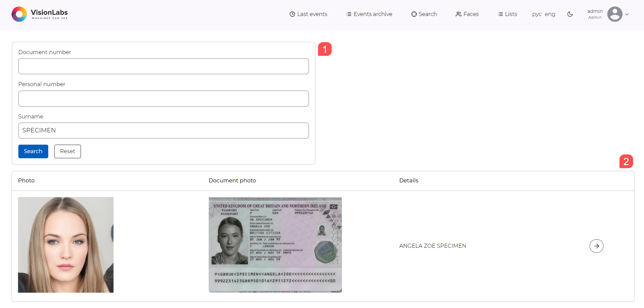Reset the search form
Screen dimensions: 644x308
tap(67, 151)
